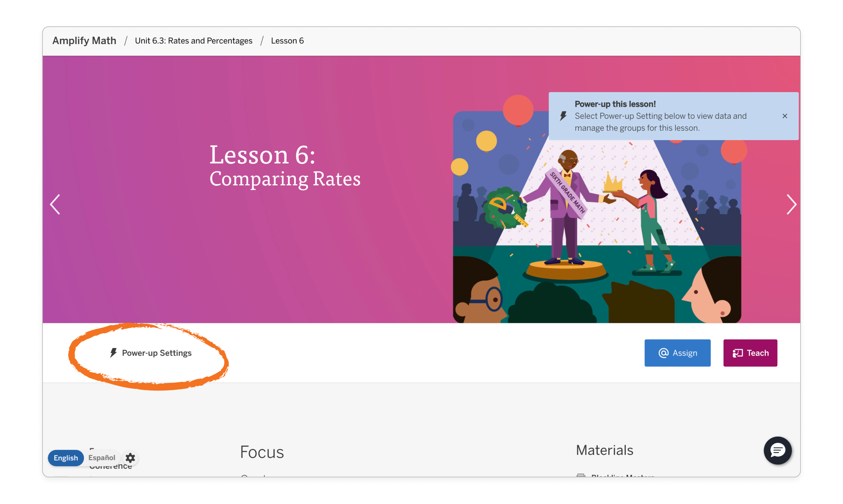This screenshot has width=843, height=504.
Task: Click the lesson illustration thumbnail
Action: (x=597, y=217)
